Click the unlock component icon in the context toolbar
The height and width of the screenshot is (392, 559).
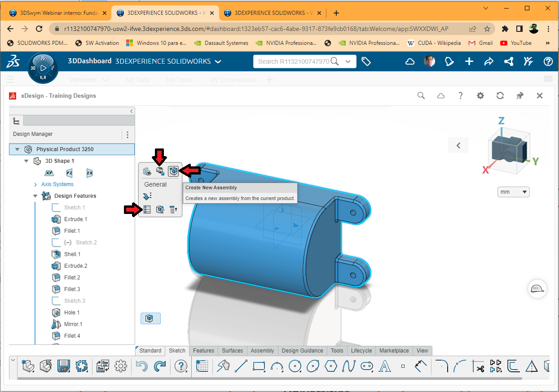coord(160,209)
